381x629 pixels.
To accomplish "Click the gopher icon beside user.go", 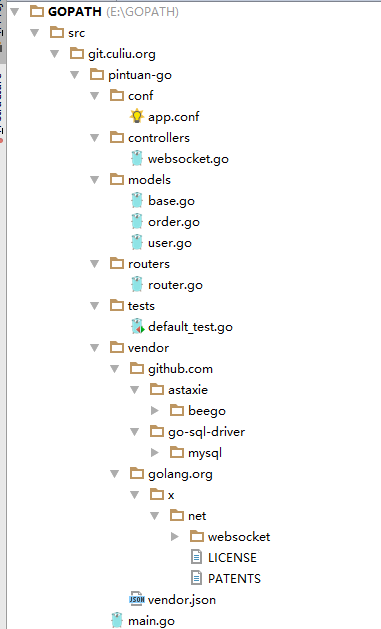I will pos(137,242).
